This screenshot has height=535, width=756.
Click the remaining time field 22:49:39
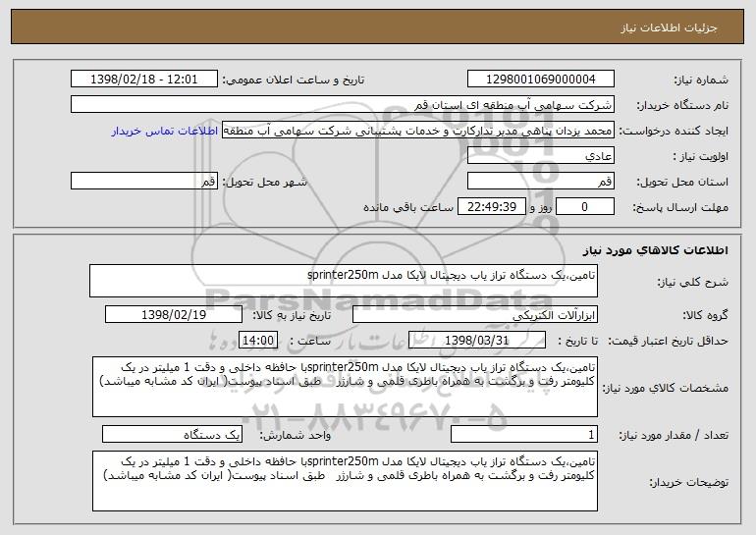[x=491, y=207]
